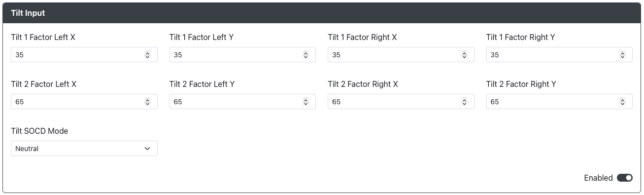Focus the Tilt 1 Factor Left X field

tap(84, 55)
